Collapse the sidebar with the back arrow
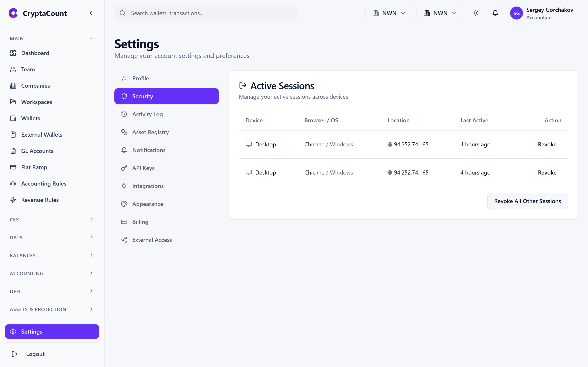This screenshot has width=588, height=367. (91, 13)
